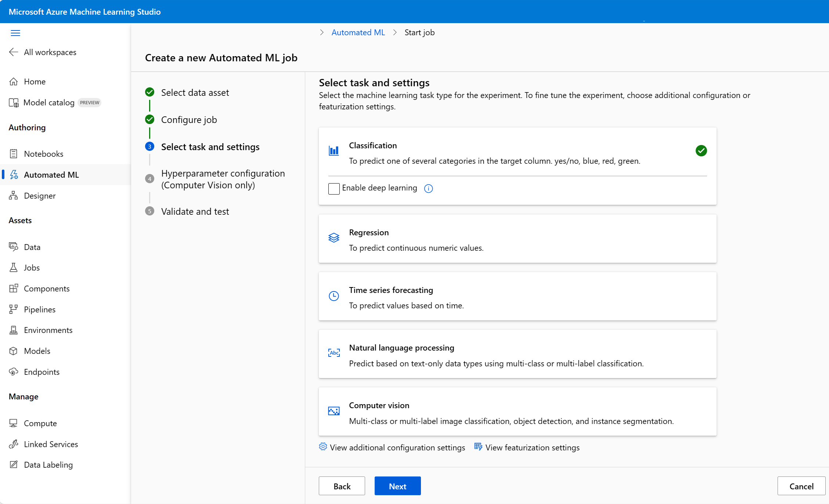Click the Automated ML lightning icon
This screenshot has width=829, height=504.
[14, 175]
